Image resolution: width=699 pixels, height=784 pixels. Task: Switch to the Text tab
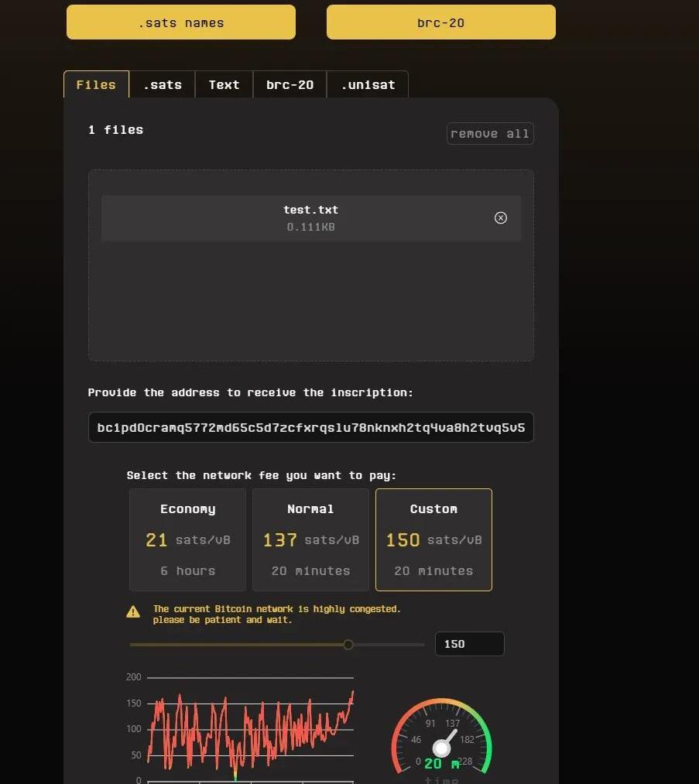[224, 85]
